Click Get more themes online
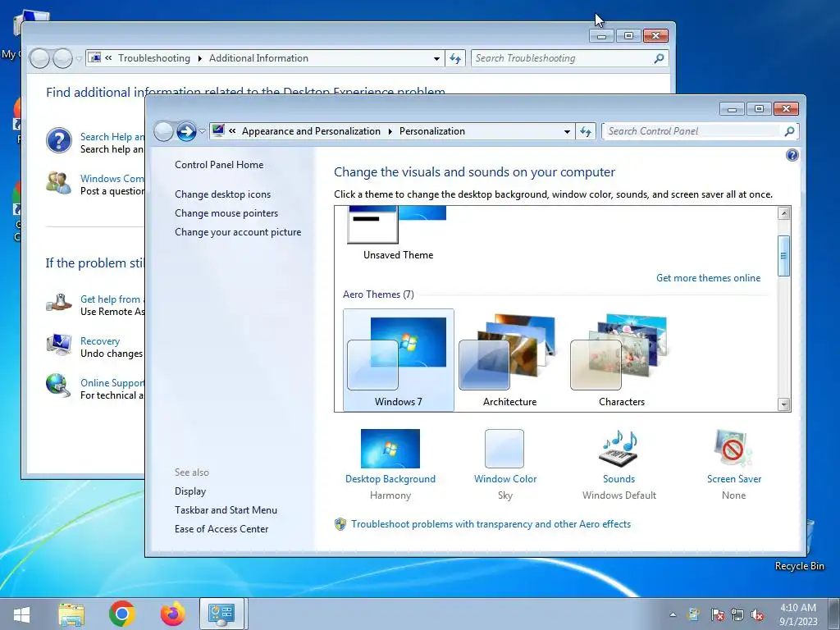The width and height of the screenshot is (840, 630). coord(708,278)
